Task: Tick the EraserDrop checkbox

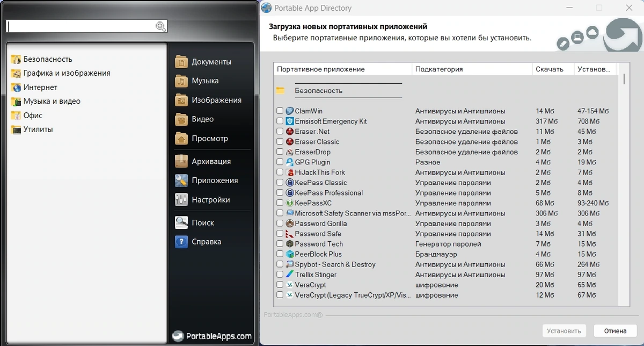Action: pyautogui.click(x=280, y=152)
